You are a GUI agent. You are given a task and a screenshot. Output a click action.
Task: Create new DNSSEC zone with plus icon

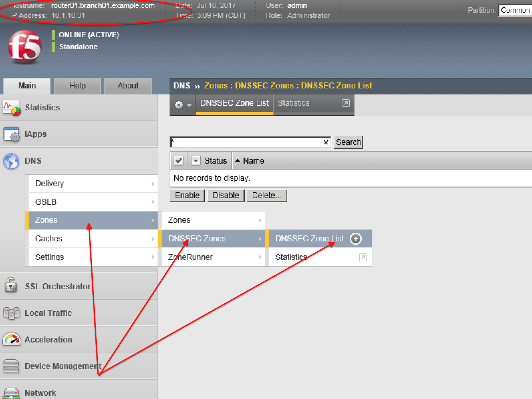(356, 239)
